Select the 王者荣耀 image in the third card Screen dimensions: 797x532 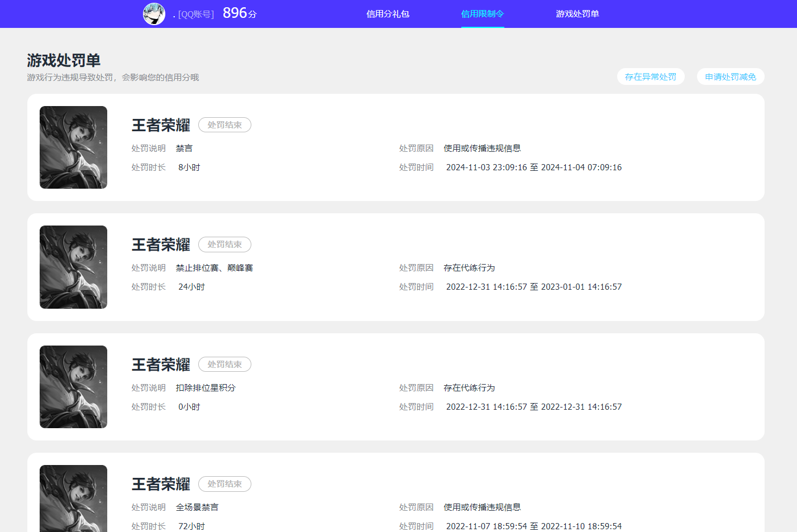point(73,387)
